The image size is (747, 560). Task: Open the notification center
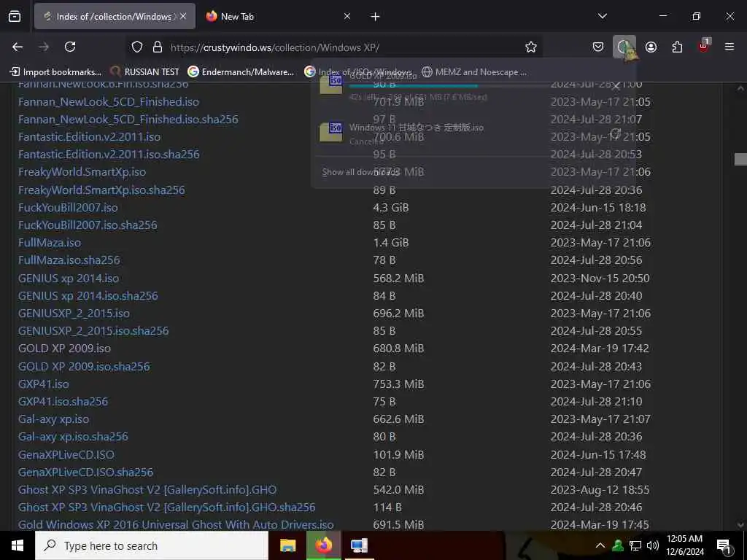coord(724,545)
